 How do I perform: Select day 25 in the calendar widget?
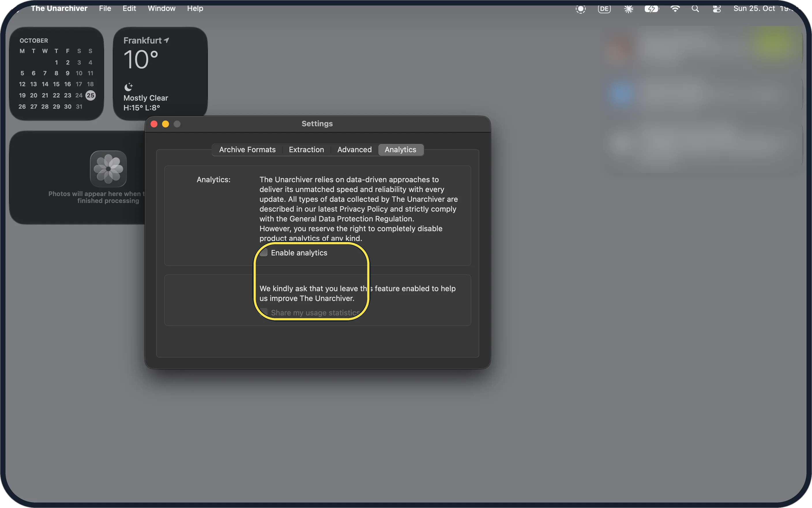point(90,95)
